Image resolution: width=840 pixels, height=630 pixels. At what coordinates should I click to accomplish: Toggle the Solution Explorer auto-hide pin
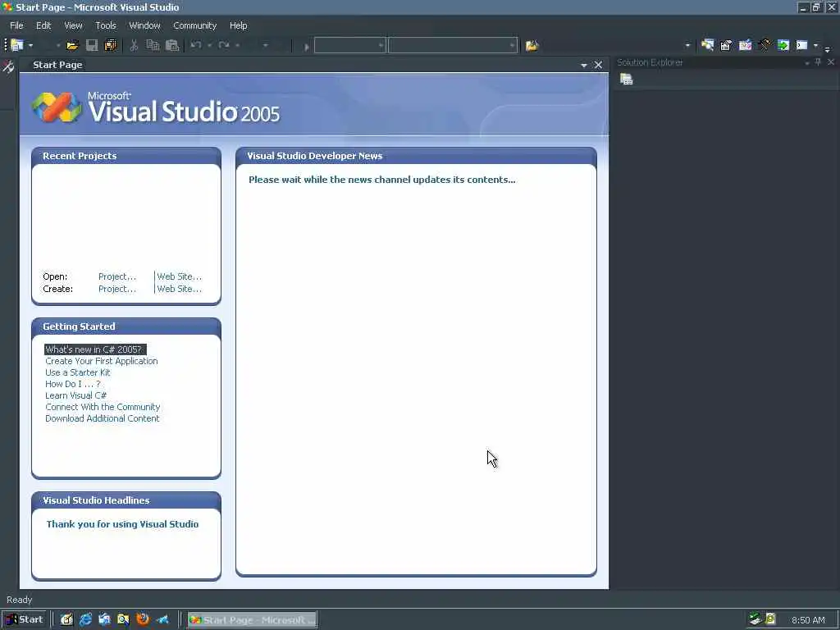coord(818,62)
